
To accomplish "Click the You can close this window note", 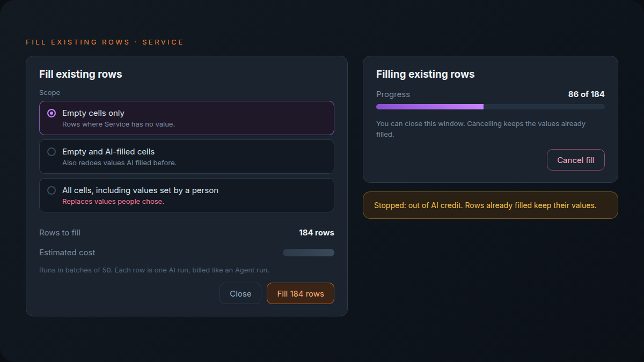I will [481, 129].
